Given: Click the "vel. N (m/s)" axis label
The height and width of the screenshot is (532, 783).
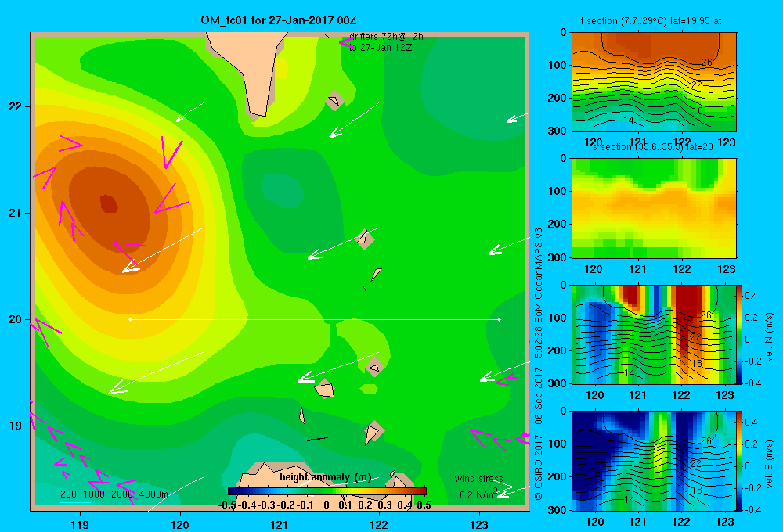Looking at the screenshot, I should pyautogui.click(x=769, y=337).
